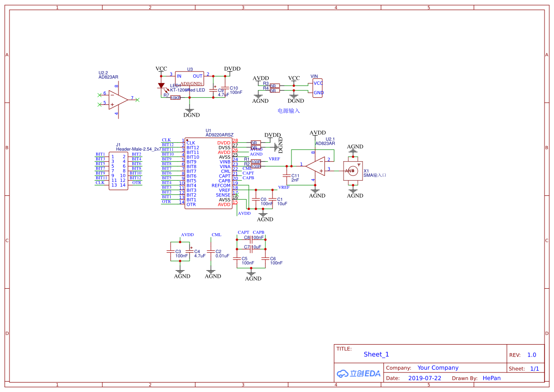The image size is (554, 392).
Task: Select the C7 capacitor symbol
Action: coord(251,249)
